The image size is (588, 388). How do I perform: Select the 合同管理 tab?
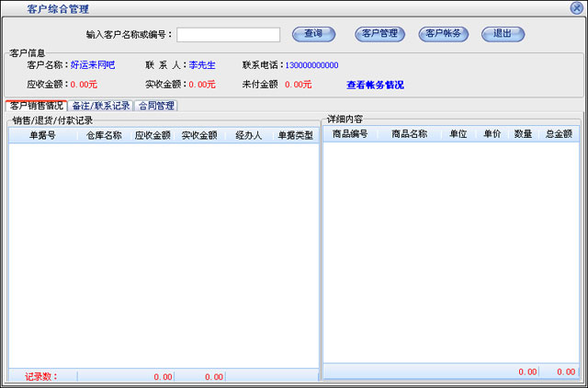[x=156, y=106]
